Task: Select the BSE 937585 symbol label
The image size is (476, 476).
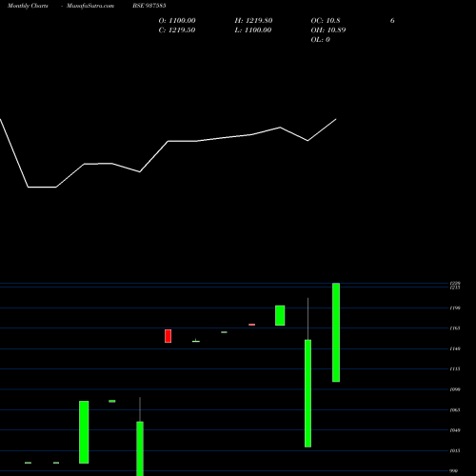Action: [x=149, y=6]
